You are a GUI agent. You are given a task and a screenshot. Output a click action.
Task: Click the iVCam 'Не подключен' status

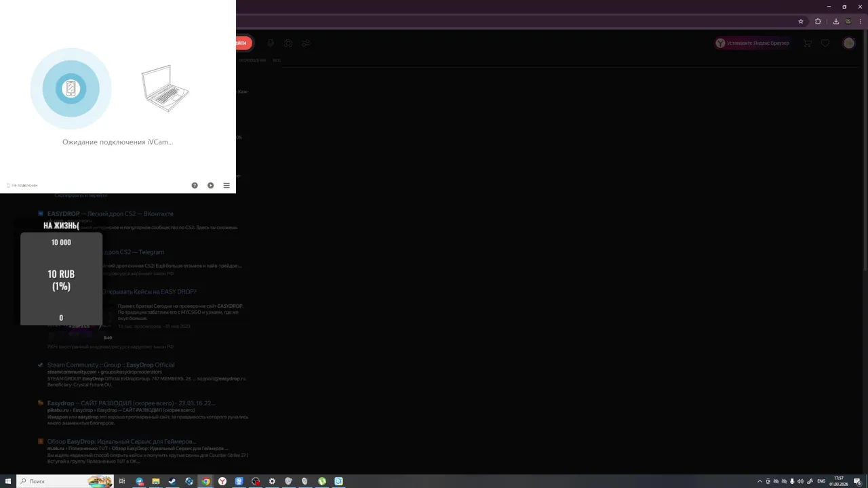[22, 185]
